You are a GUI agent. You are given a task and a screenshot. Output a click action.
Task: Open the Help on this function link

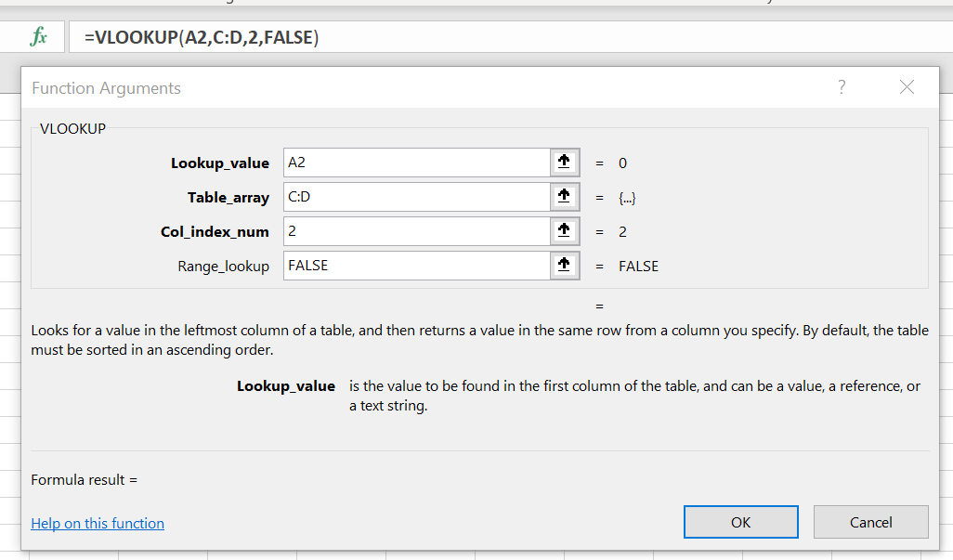click(x=98, y=524)
